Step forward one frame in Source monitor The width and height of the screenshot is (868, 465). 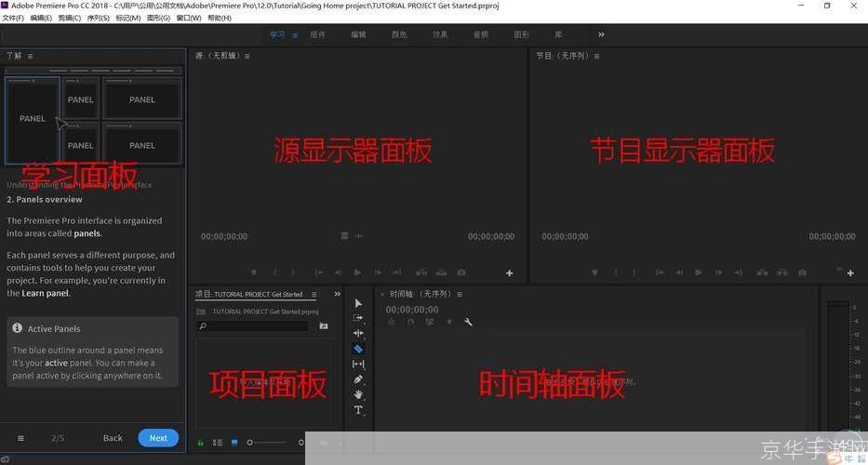point(378,272)
